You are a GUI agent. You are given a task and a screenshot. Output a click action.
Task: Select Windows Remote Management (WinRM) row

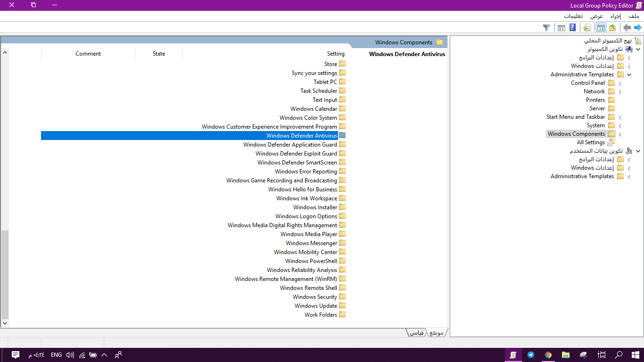point(193,279)
